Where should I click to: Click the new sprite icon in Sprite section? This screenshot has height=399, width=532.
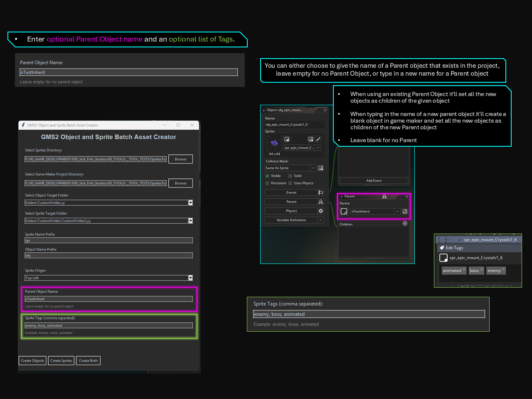click(x=287, y=139)
